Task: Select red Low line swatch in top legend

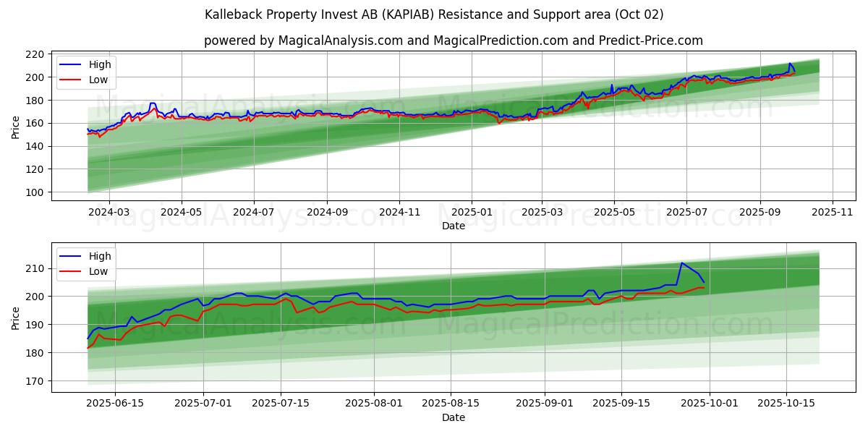Action: (71, 80)
